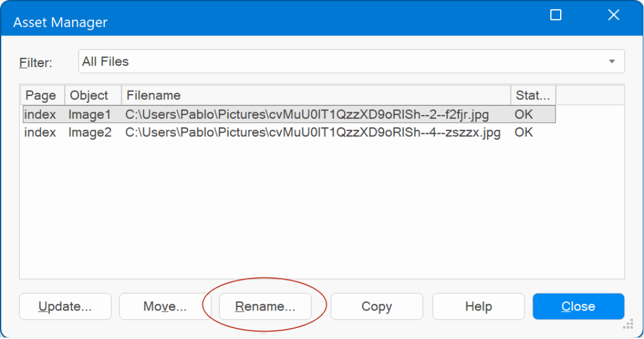The image size is (644, 339).
Task: Open the Filter dropdown arrow
Action: tap(611, 62)
